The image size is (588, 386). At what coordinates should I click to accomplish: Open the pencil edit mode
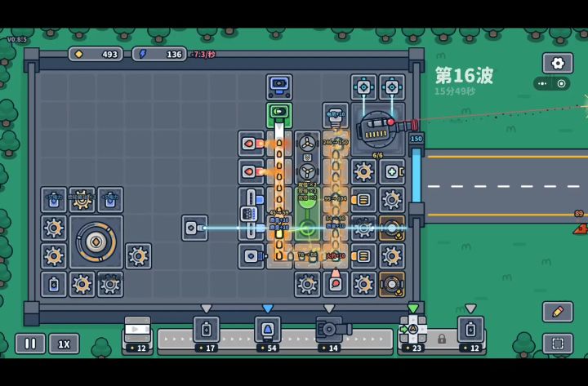558,312
